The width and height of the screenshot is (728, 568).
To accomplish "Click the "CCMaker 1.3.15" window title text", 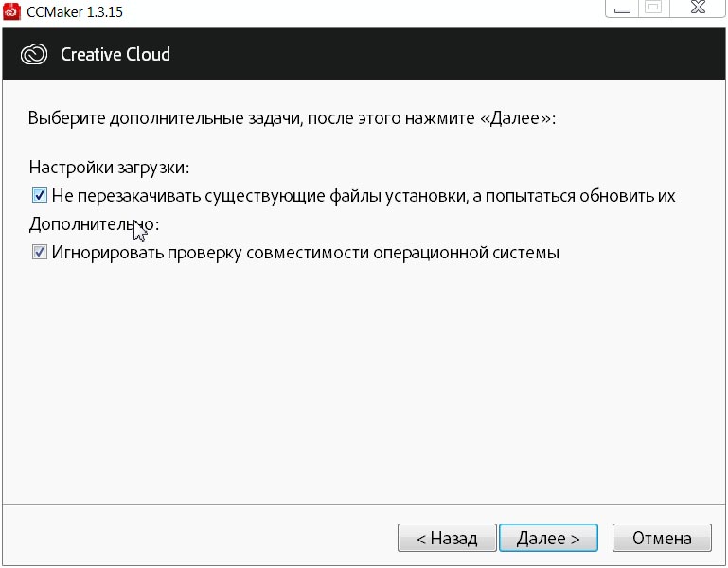I will tap(75, 12).
